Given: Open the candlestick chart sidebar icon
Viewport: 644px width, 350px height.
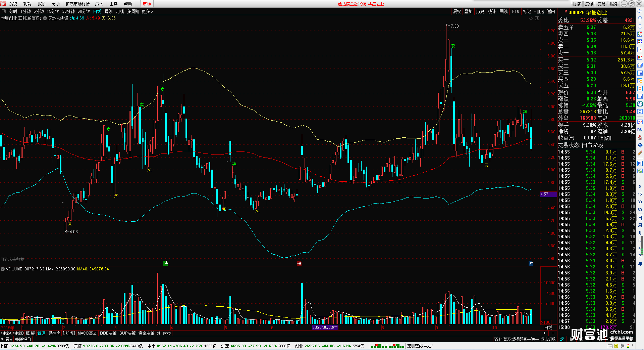Looking at the screenshot, I should pos(640,57).
